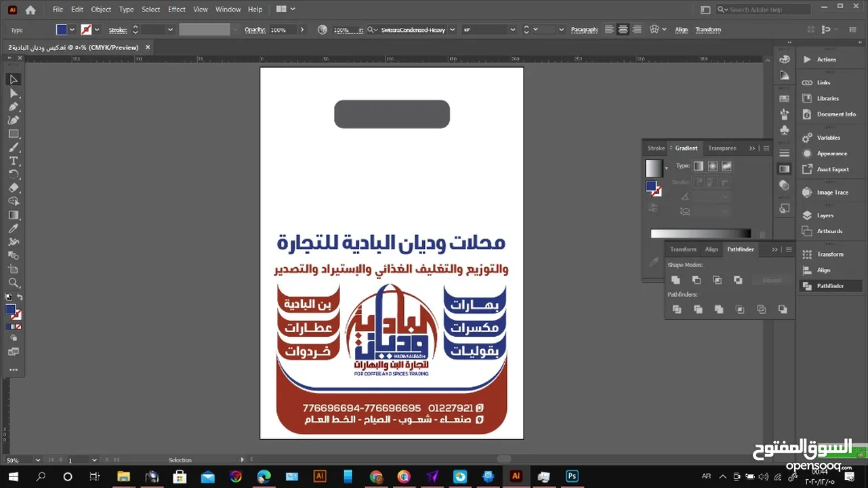Image resolution: width=868 pixels, height=488 pixels.
Task: Set paragraph align right
Action: pyautogui.click(x=636, y=30)
